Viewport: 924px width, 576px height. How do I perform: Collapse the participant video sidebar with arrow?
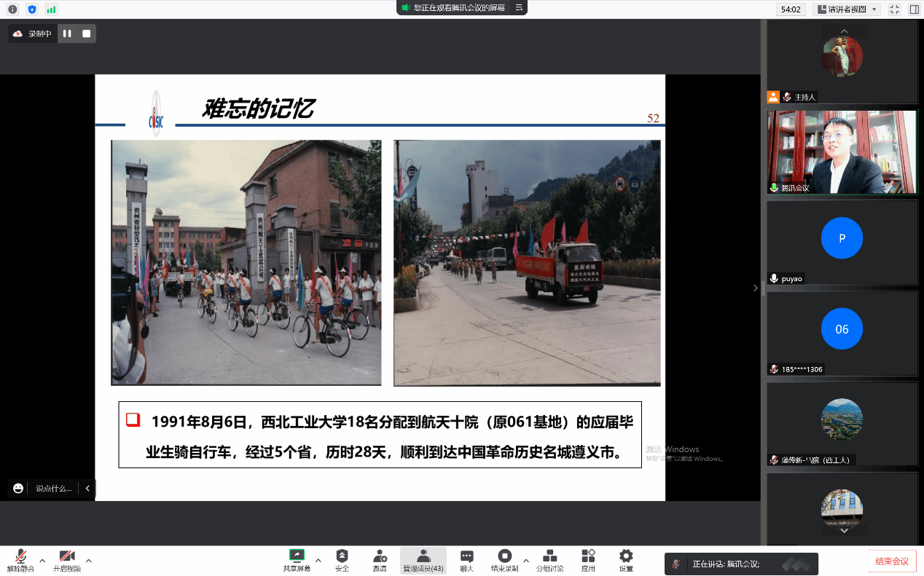755,288
